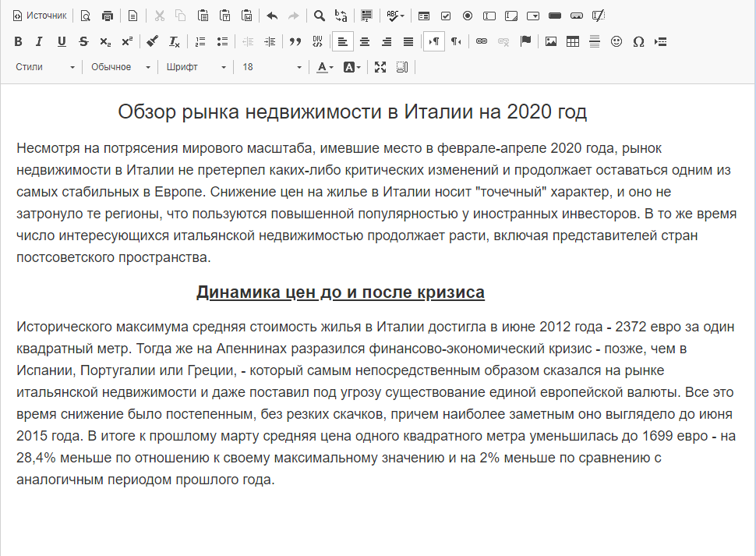Insert a page break
The image size is (756, 556).
pyautogui.click(x=661, y=41)
